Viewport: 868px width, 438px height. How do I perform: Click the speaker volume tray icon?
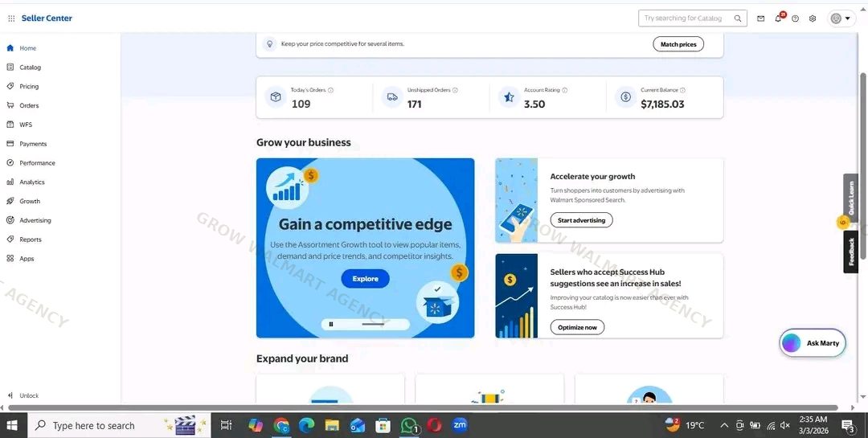(785, 425)
